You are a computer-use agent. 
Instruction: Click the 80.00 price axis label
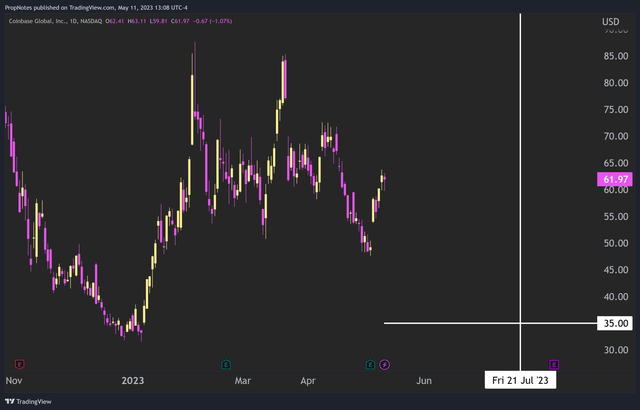click(616, 83)
